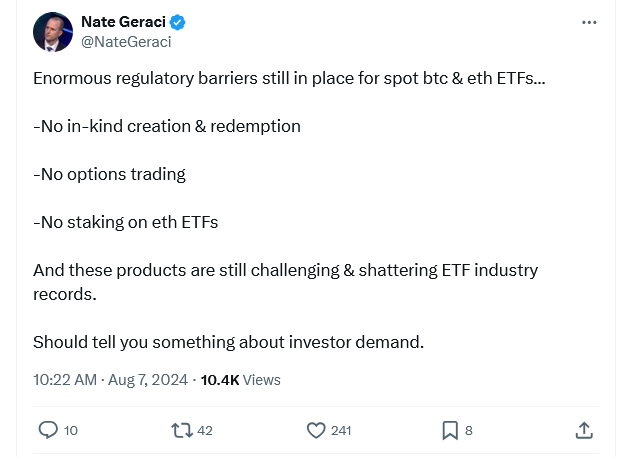Click the "Should tell you something" closing sentence
Image resolution: width=631 pixels, height=457 pixels.
229,342
